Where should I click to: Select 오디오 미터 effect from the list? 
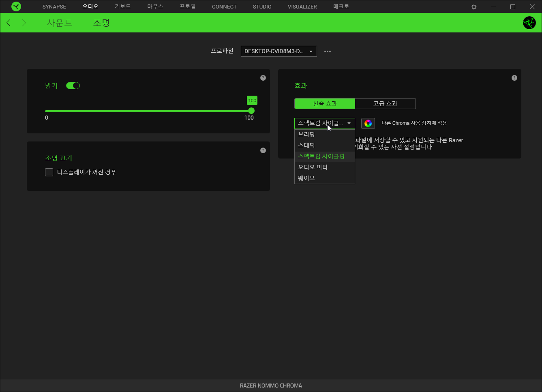coord(325,167)
